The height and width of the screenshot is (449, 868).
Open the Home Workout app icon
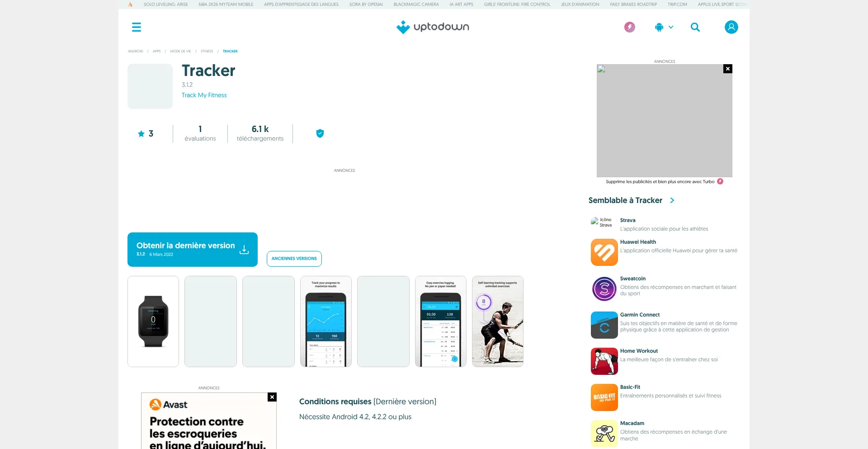pyautogui.click(x=604, y=361)
